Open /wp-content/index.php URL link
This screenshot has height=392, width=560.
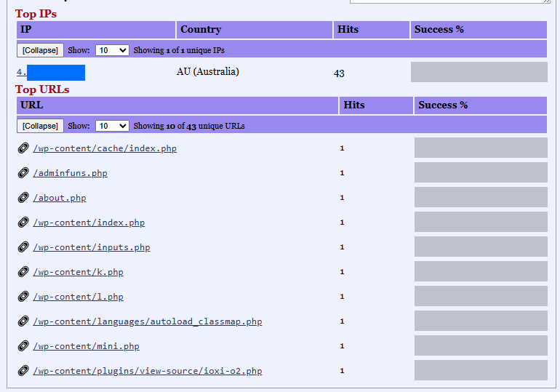89,223
